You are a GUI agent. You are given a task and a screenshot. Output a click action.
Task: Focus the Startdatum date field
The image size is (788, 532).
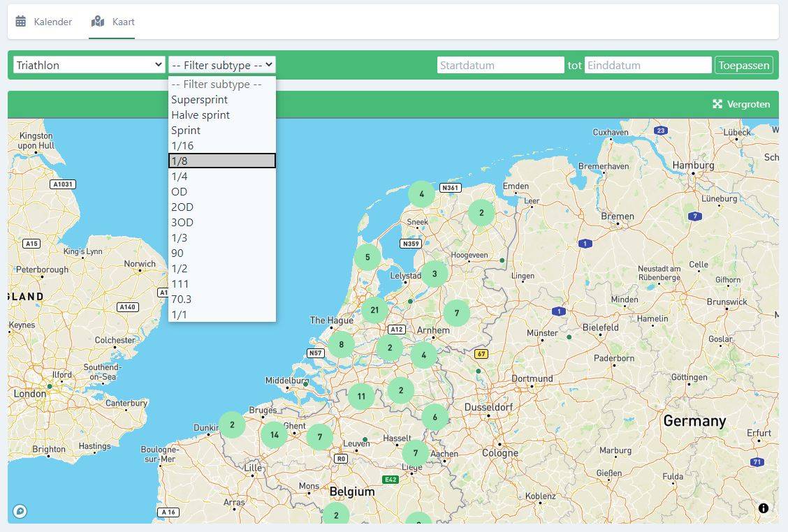click(501, 65)
